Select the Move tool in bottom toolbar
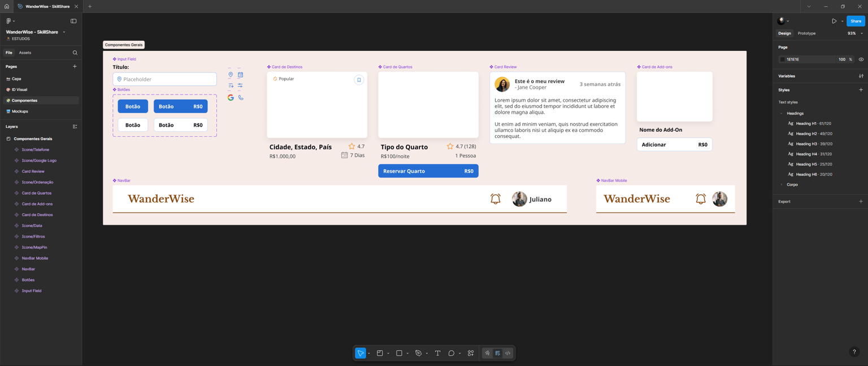Viewport: 868px width, 366px height. click(x=361, y=353)
